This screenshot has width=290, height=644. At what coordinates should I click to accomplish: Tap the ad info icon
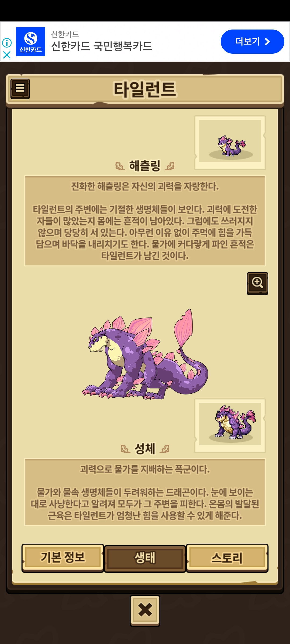7,42
